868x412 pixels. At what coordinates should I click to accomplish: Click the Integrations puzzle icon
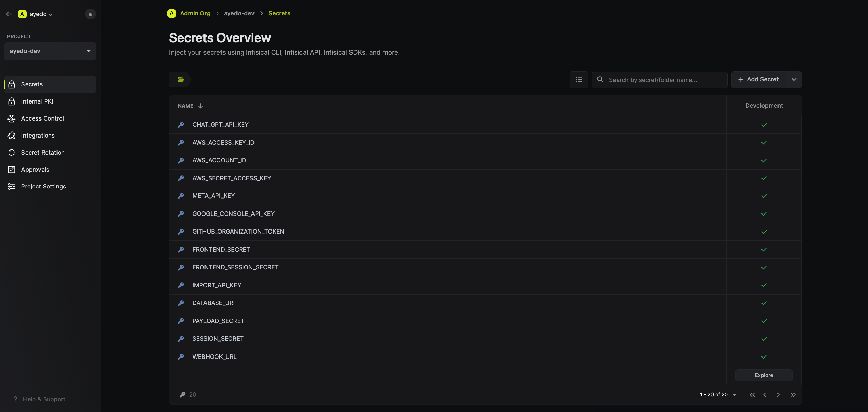(12, 136)
